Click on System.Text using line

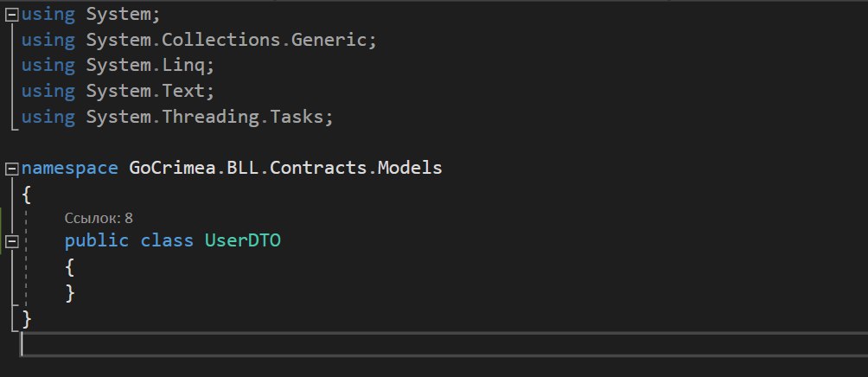[118, 91]
